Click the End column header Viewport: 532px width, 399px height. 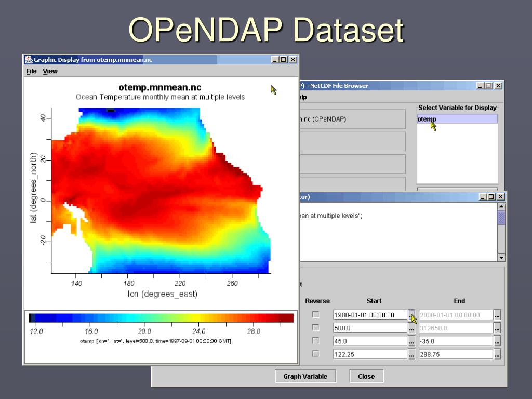[459, 301]
